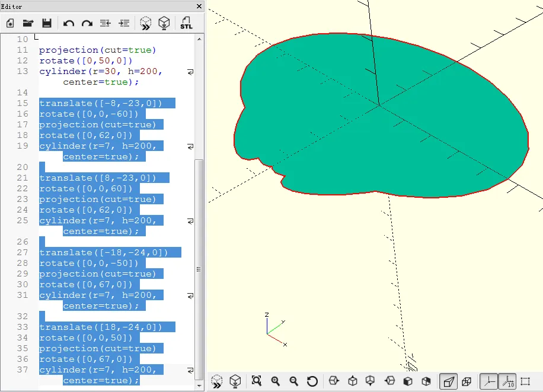Click 'translate([-18,-24,0])' on line 27

pos(104,253)
